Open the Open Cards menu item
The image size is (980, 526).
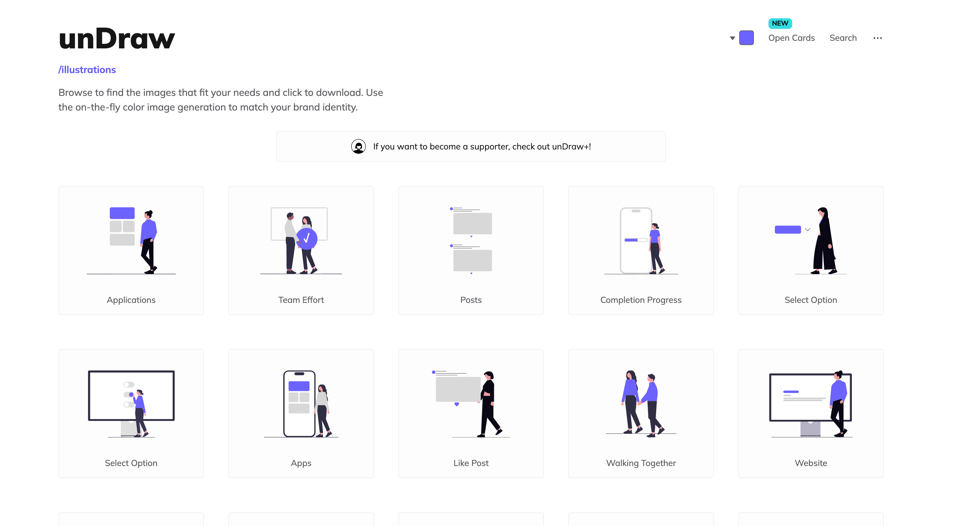pos(791,38)
